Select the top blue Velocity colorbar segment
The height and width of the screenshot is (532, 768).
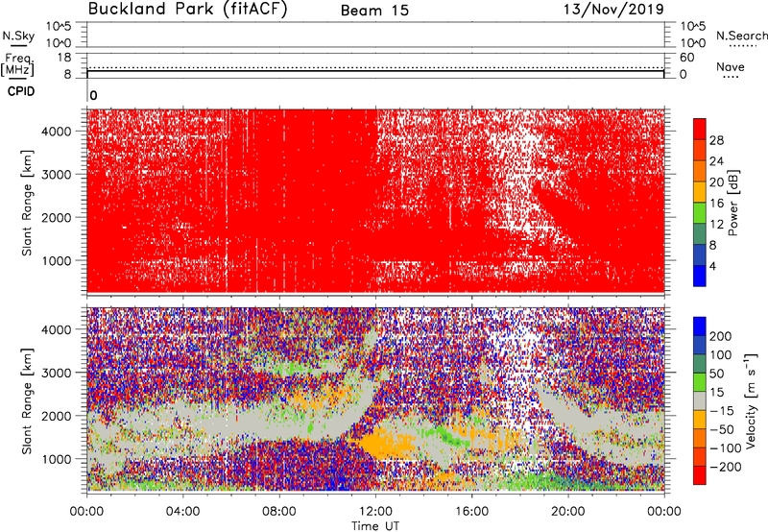(x=700, y=326)
